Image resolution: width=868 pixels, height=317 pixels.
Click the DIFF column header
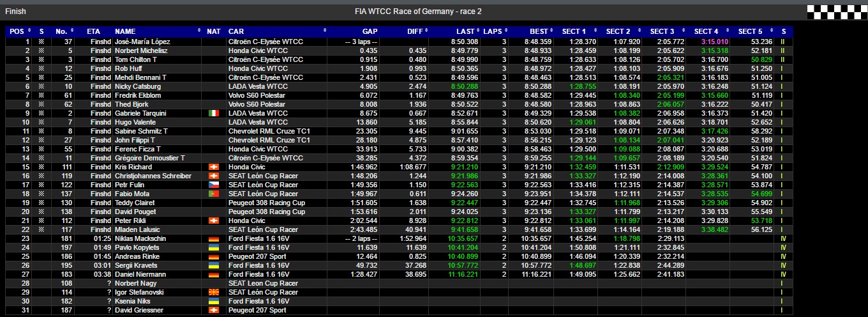[415, 31]
